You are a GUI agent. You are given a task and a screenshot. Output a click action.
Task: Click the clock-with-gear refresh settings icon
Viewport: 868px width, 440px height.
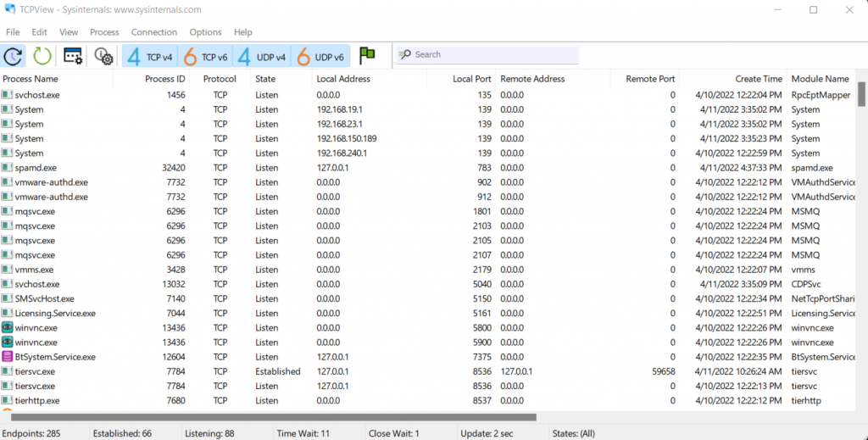pos(103,55)
